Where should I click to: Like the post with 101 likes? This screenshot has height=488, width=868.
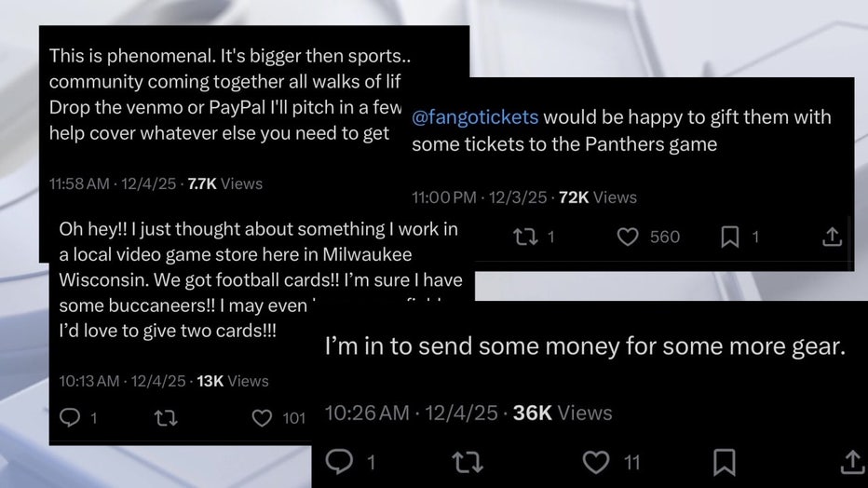pyautogui.click(x=263, y=418)
